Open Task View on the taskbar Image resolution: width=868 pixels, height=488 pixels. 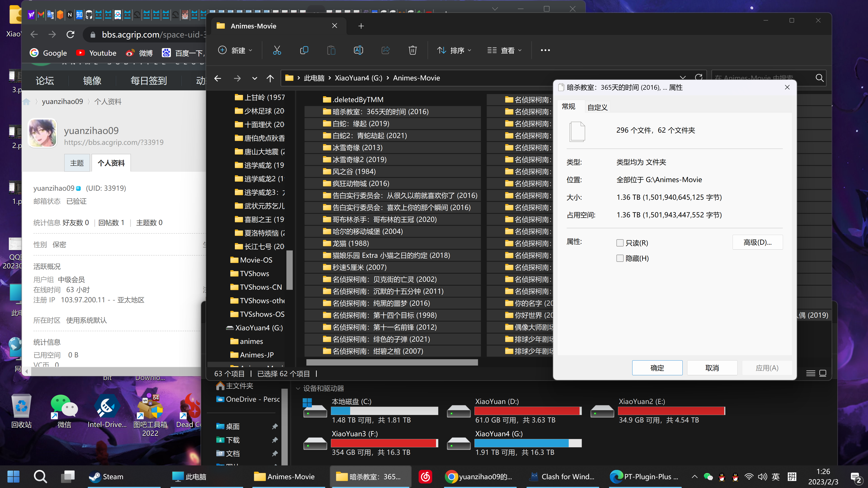68,476
